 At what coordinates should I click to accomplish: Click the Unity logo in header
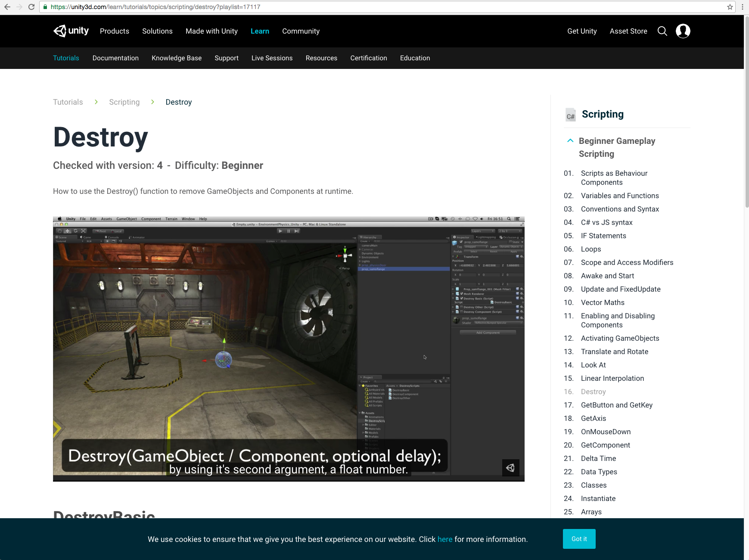click(71, 31)
